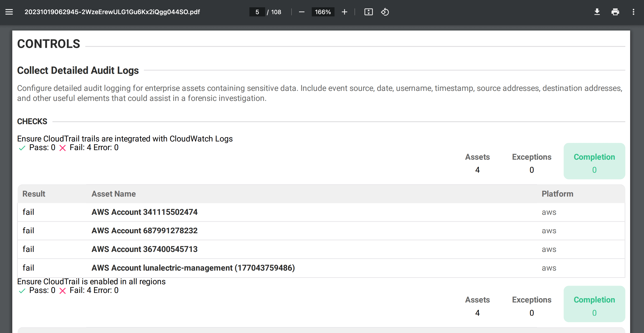Click the current zoom level 166%

323,12
